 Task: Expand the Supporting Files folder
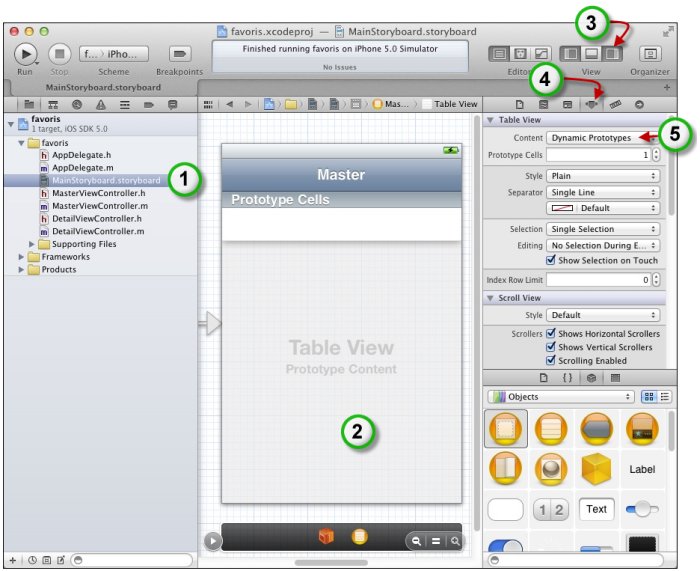pos(32,244)
